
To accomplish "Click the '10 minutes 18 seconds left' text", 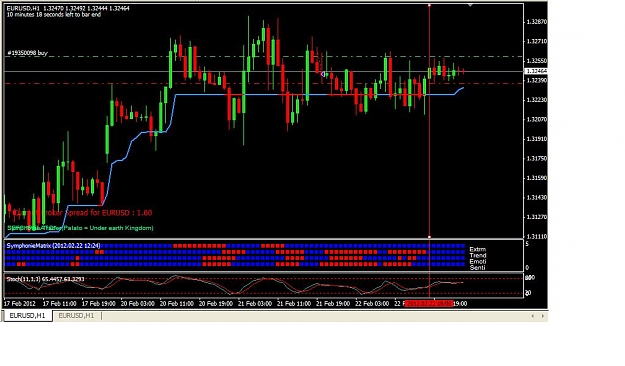I will [53, 15].
